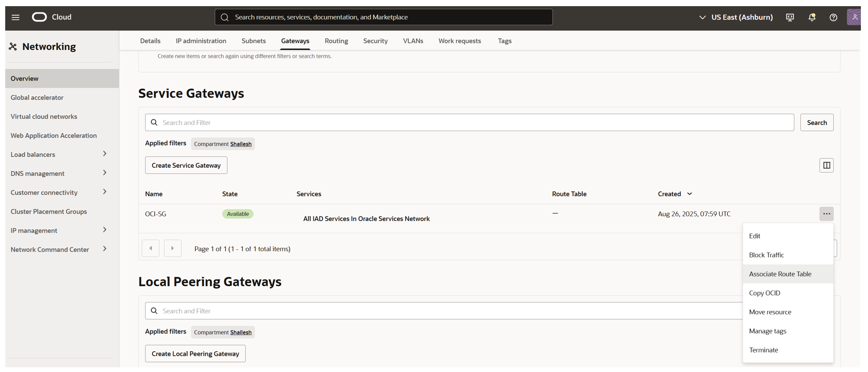Choose Block Traffic from the actions menu
The width and height of the screenshot is (868, 372).
(x=788, y=255)
